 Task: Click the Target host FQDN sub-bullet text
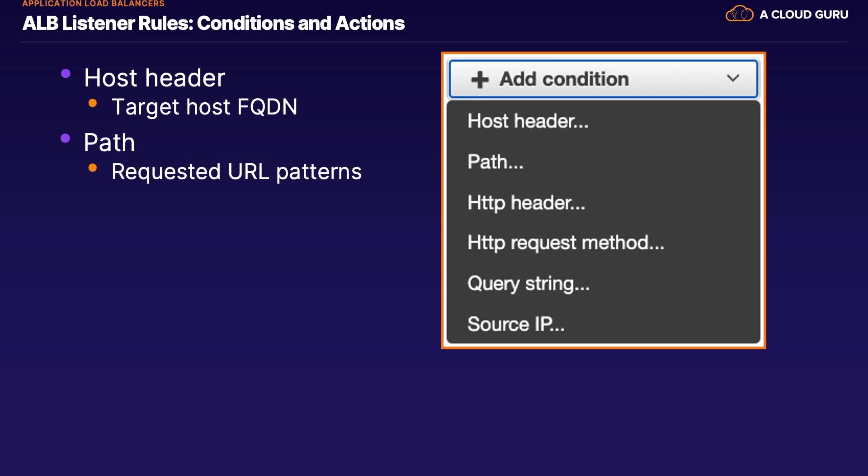204,107
